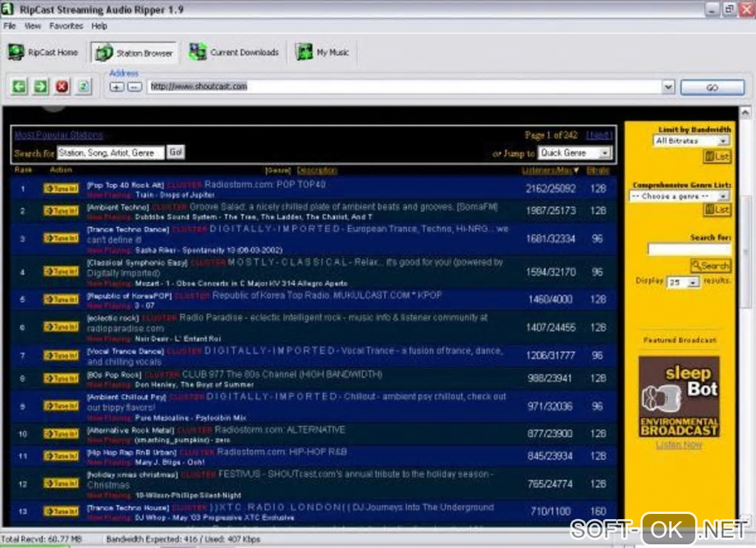The width and height of the screenshot is (756, 548).
Task: Open the Help menu
Action: [x=99, y=26]
